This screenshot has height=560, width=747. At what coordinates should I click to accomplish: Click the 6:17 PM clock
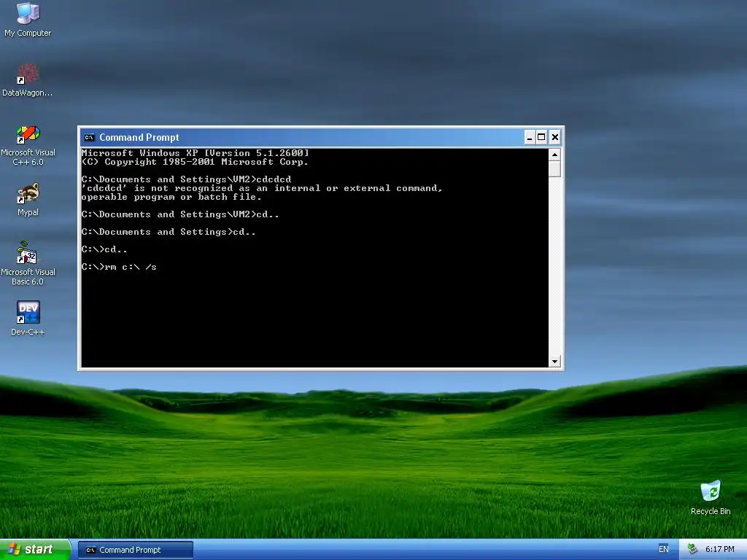coord(719,549)
